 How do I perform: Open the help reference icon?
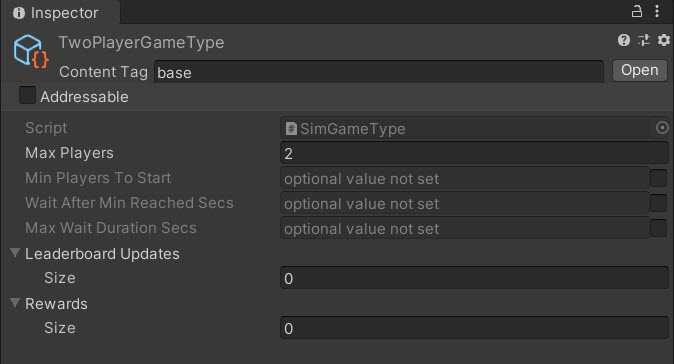pos(624,40)
